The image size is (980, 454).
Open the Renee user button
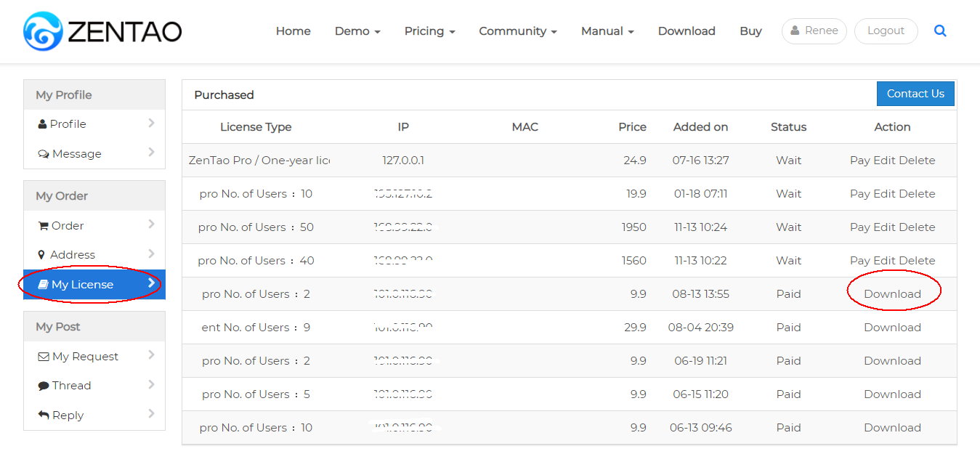(814, 31)
